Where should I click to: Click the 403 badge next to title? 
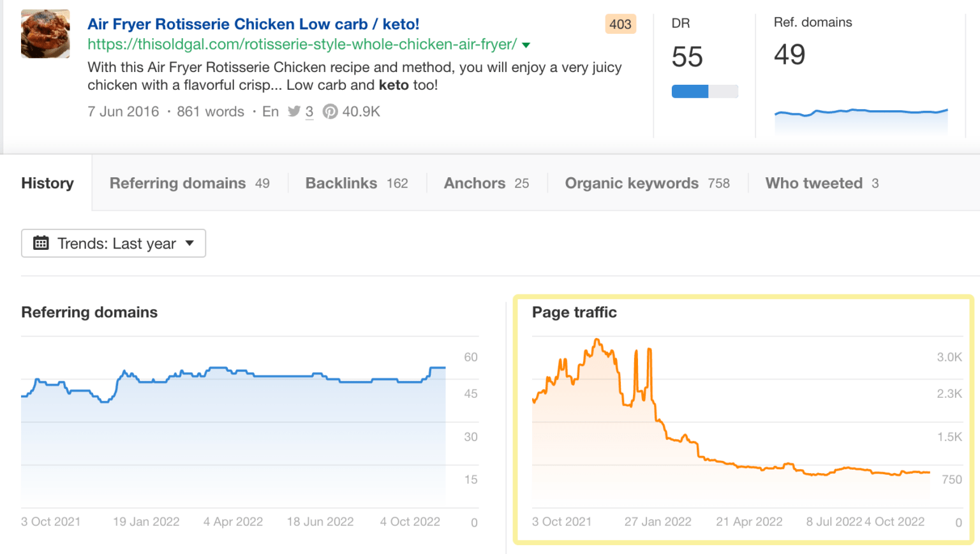point(620,24)
